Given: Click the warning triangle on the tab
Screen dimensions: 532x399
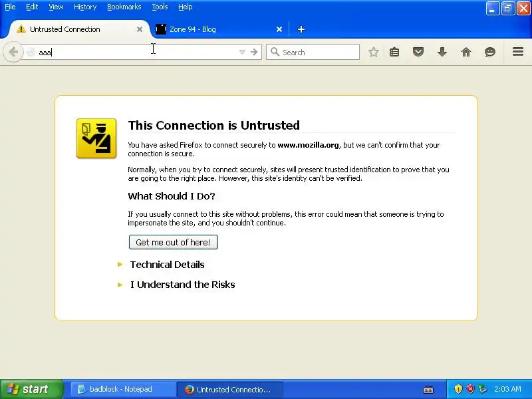Looking at the screenshot, I should (21, 29).
